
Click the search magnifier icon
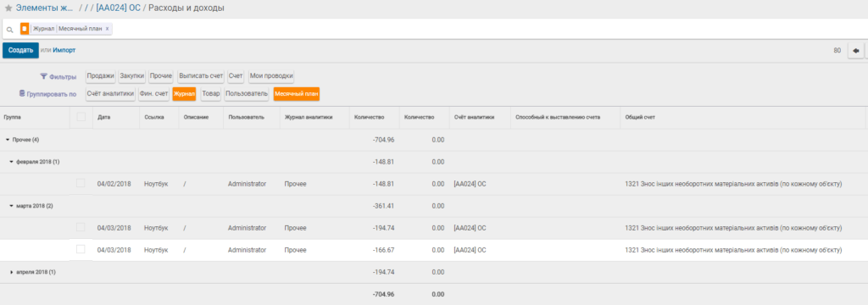[10, 30]
